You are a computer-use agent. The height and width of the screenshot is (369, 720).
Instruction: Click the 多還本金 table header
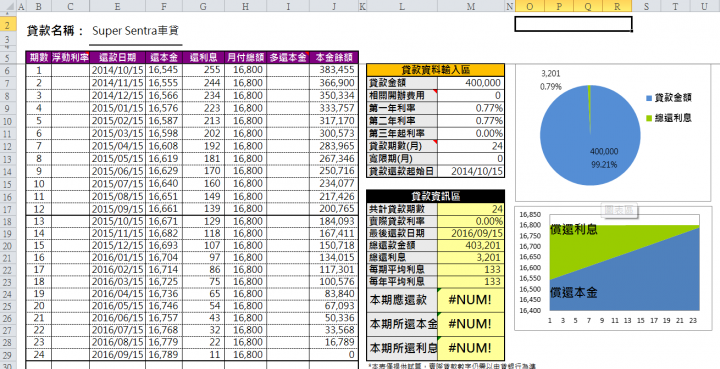288,57
